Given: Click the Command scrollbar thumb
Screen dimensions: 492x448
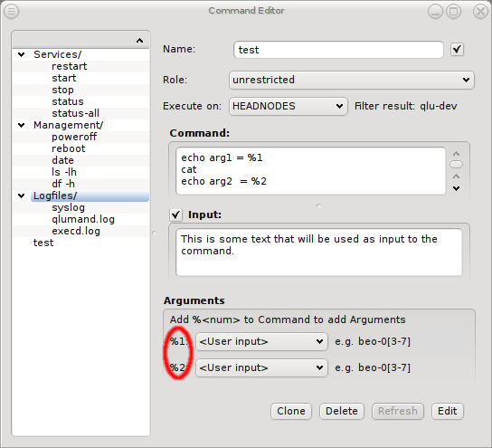Looking at the screenshot, I should coord(456,164).
